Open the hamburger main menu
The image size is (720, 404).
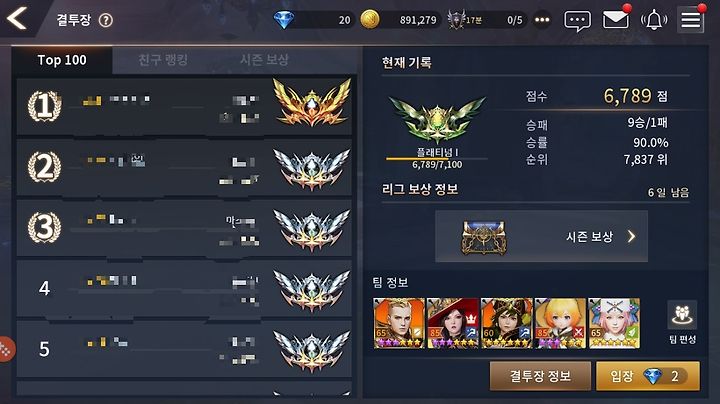690,20
